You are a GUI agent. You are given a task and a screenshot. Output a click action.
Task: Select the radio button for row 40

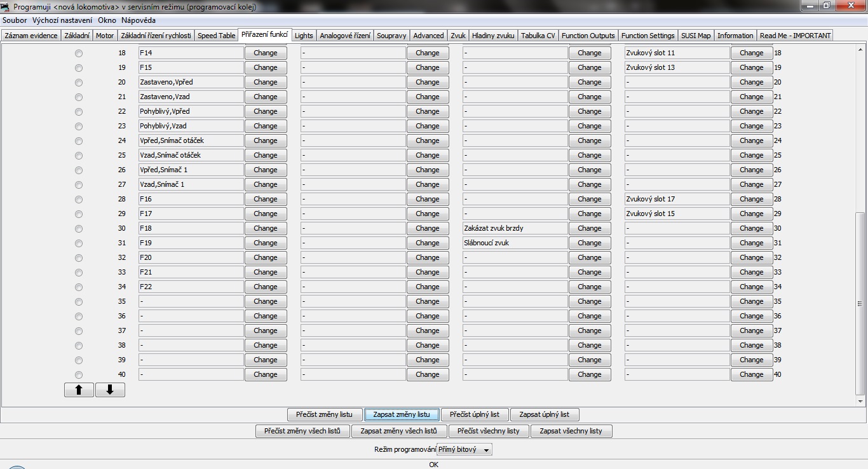pyautogui.click(x=79, y=375)
